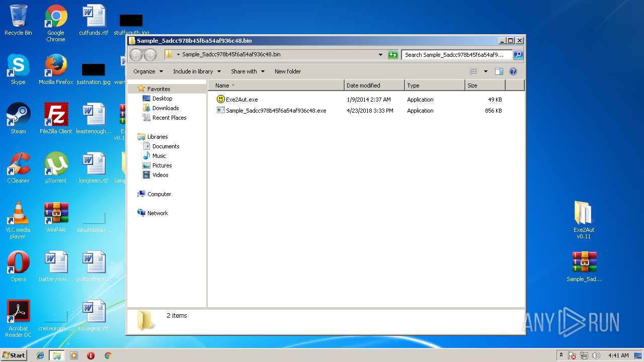Viewport: 644px width, 362px height.
Task: Click the Opera icon in the taskbar
Action: click(91, 355)
